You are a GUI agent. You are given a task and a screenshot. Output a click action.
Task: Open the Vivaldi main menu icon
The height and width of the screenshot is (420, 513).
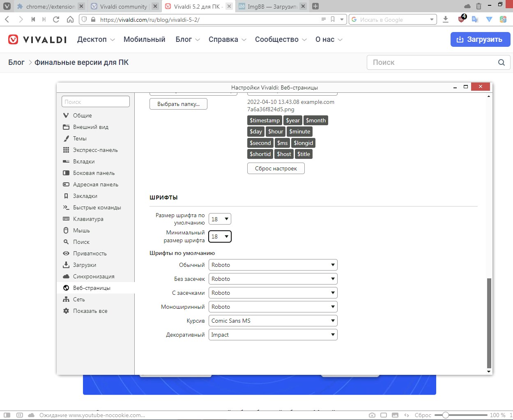(x=7, y=6)
